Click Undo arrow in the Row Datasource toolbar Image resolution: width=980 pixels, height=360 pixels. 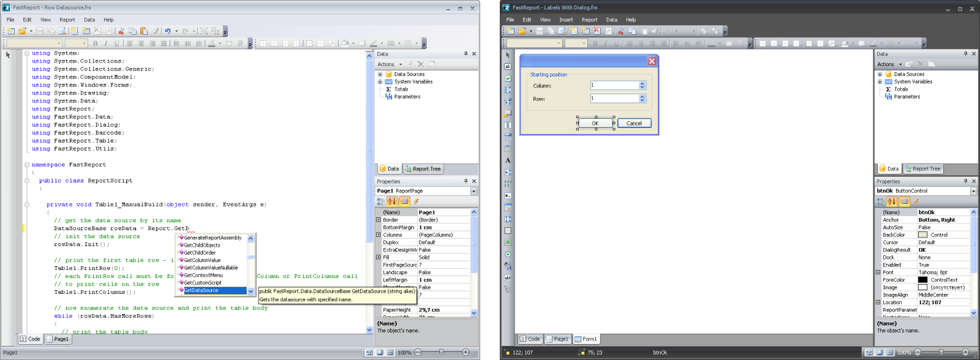[167, 31]
